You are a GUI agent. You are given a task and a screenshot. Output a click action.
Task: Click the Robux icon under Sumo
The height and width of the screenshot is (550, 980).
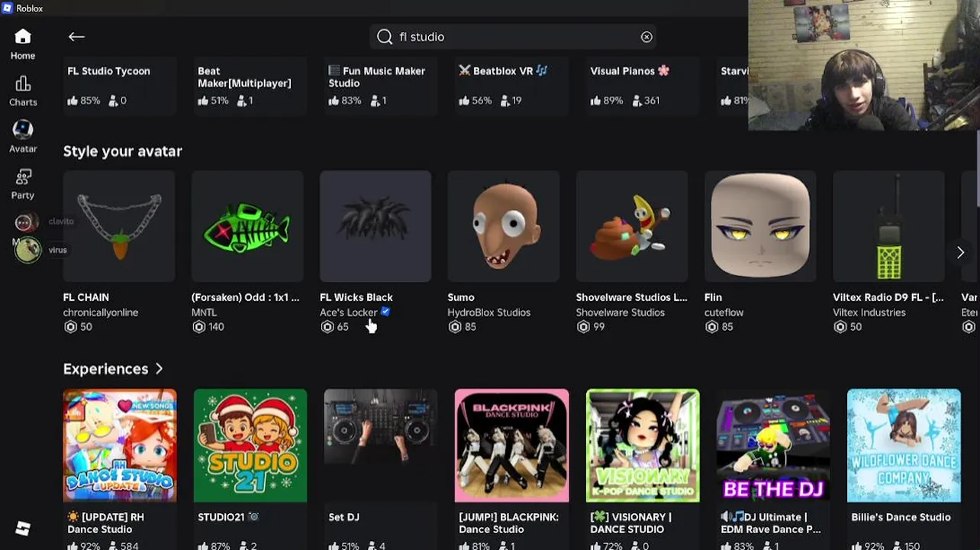[x=455, y=326]
